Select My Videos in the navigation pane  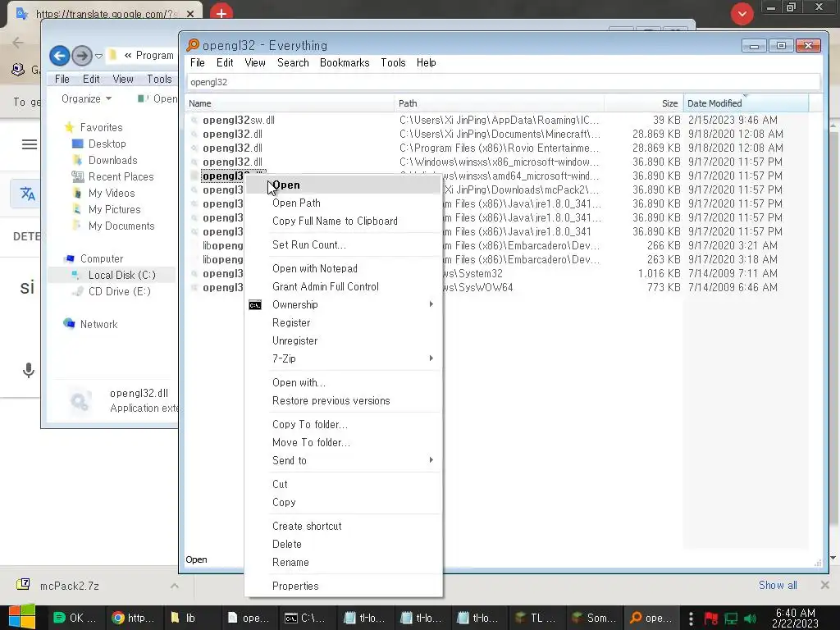112,193
